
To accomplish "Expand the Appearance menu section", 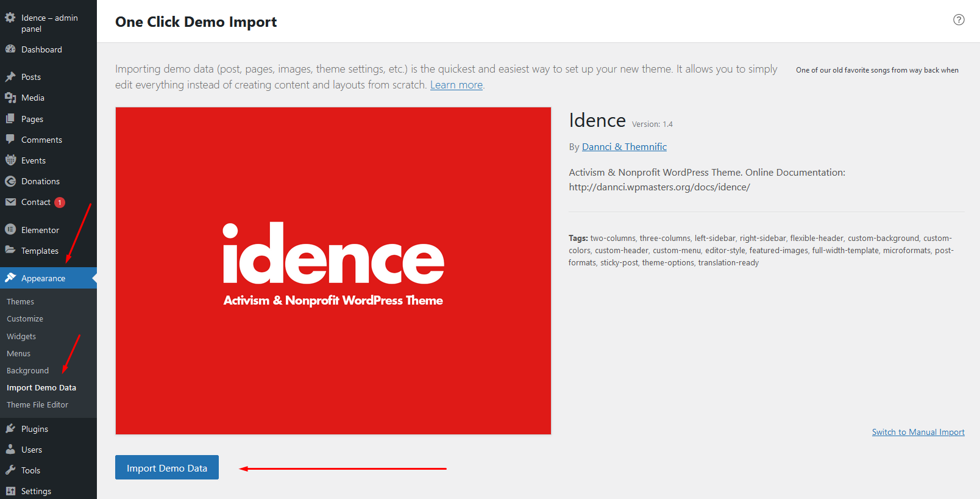I will [x=43, y=278].
